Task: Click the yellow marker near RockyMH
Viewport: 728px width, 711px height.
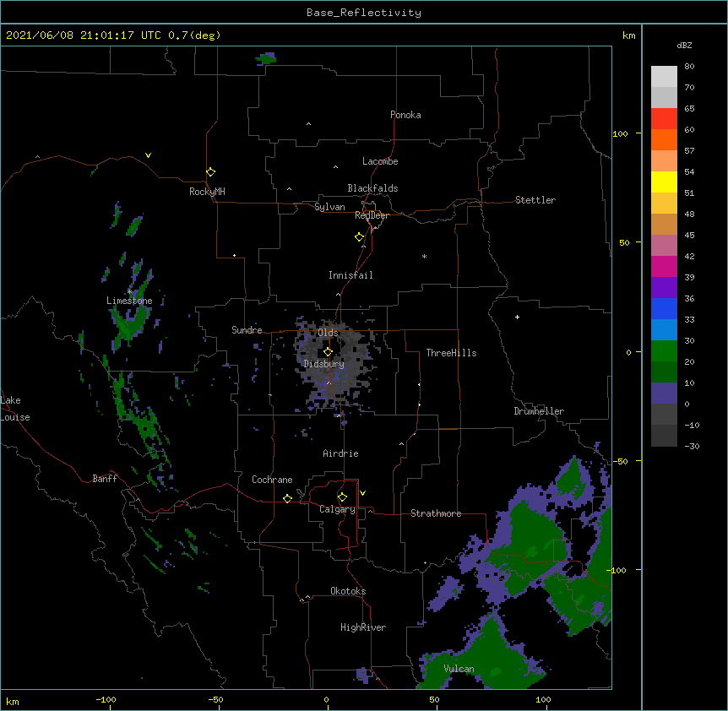Action: click(x=210, y=172)
